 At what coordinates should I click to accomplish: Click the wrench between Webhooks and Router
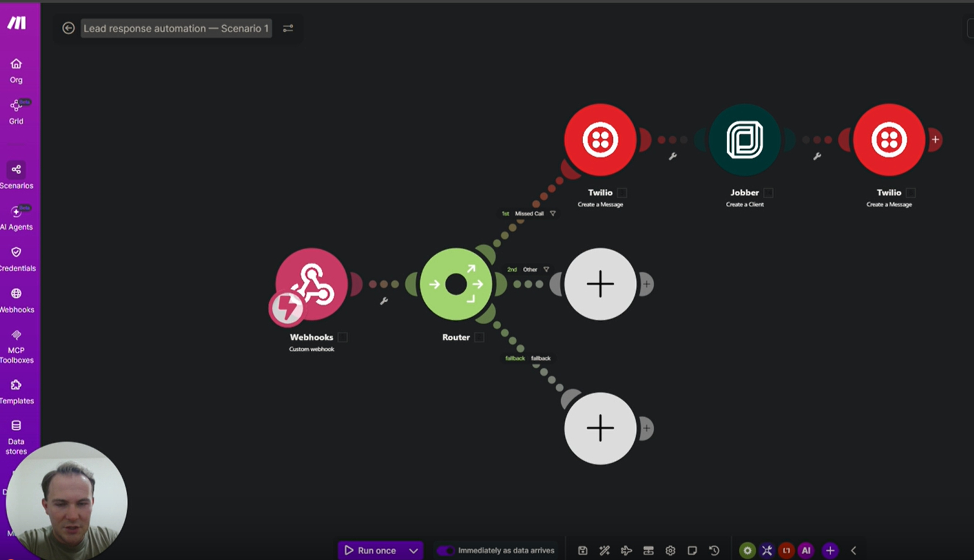pyautogui.click(x=384, y=300)
